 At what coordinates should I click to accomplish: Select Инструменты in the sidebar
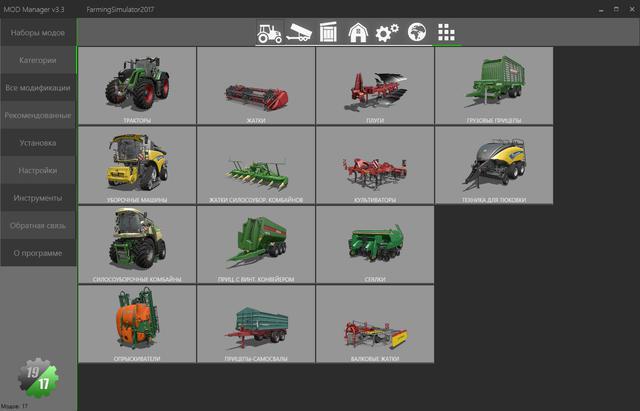click(x=38, y=198)
